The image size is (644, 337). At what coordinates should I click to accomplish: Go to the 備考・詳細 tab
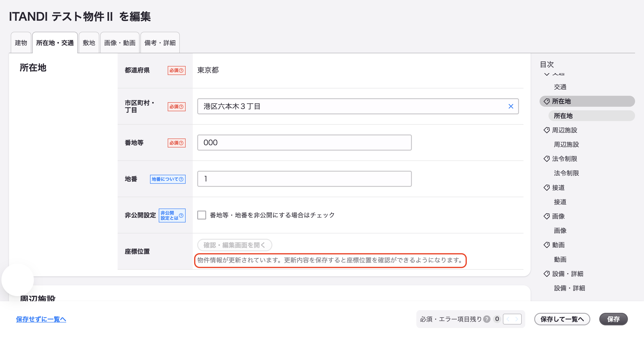coord(160,43)
